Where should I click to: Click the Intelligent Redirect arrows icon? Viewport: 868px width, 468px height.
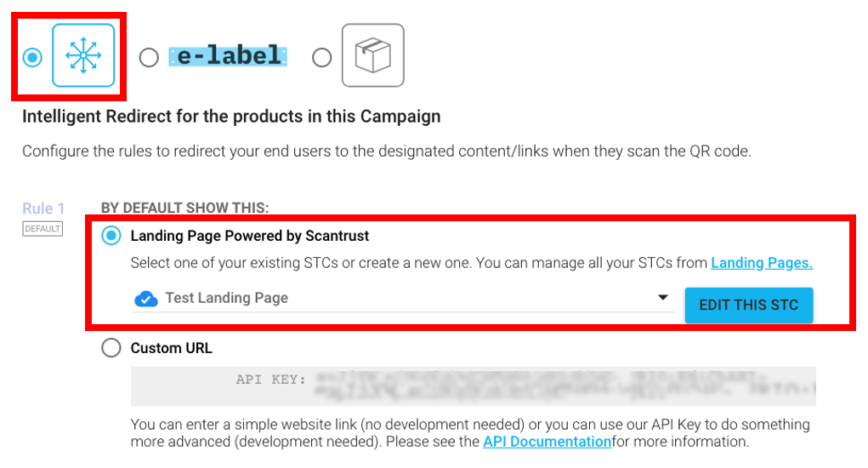click(x=82, y=55)
